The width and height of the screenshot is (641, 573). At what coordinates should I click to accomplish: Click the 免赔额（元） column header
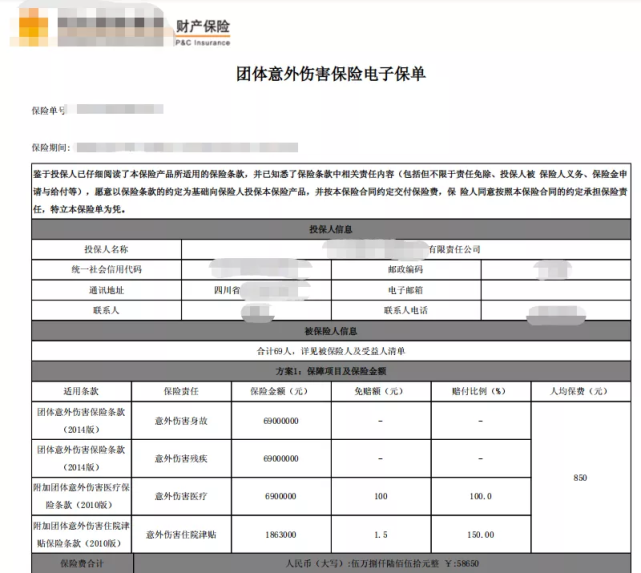click(x=381, y=391)
